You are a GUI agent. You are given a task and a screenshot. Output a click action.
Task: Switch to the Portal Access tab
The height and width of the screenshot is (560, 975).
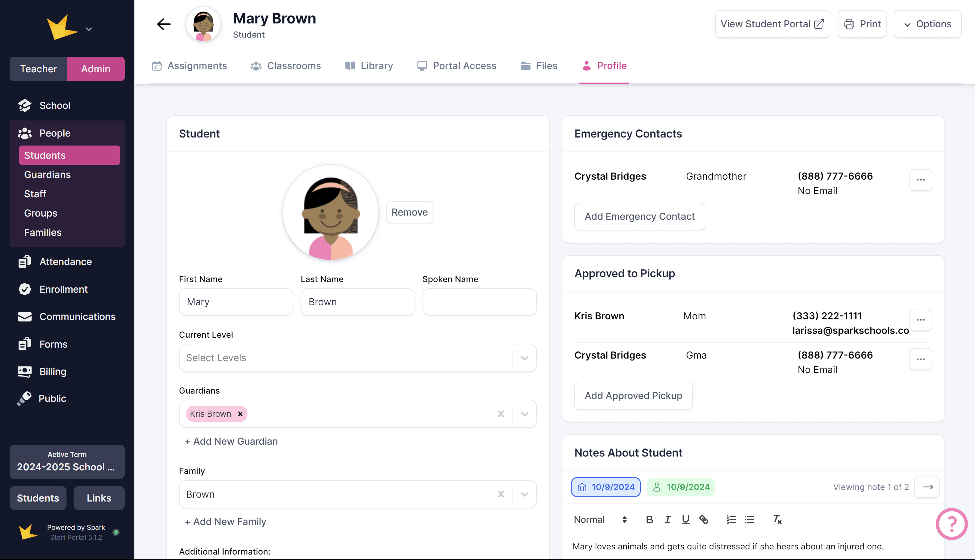[x=457, y=66]
